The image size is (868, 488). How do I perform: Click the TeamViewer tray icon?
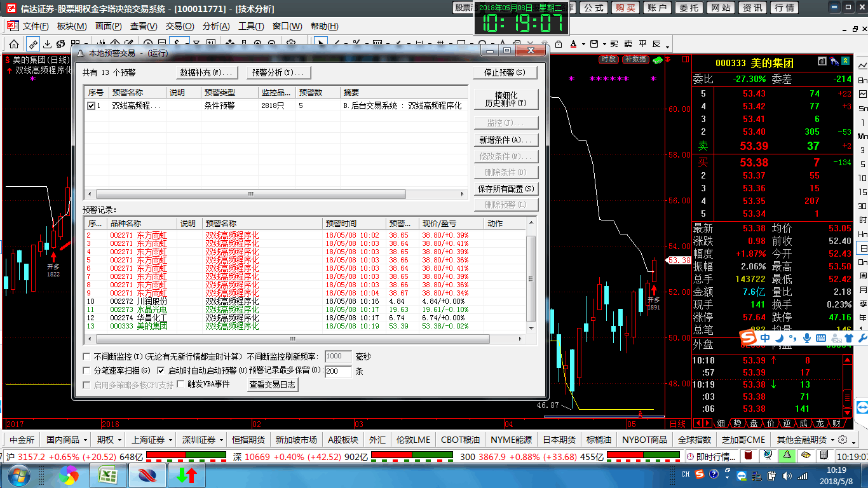(742, 475)
